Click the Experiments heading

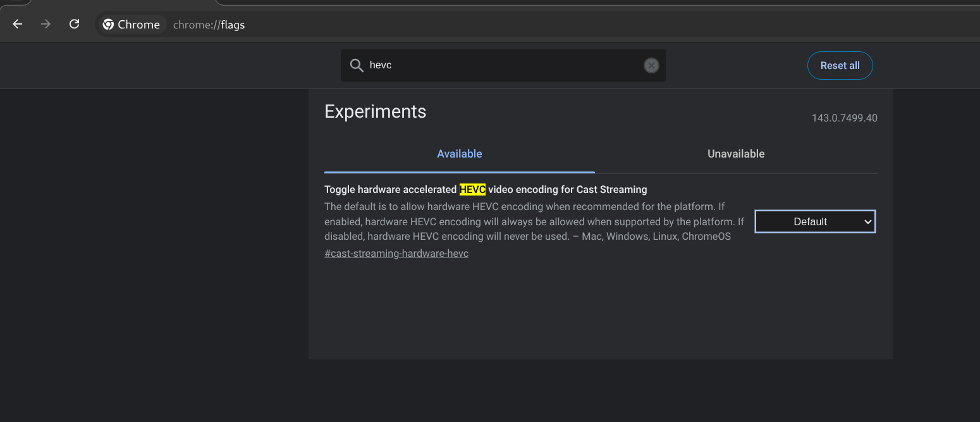coord(375,111)
